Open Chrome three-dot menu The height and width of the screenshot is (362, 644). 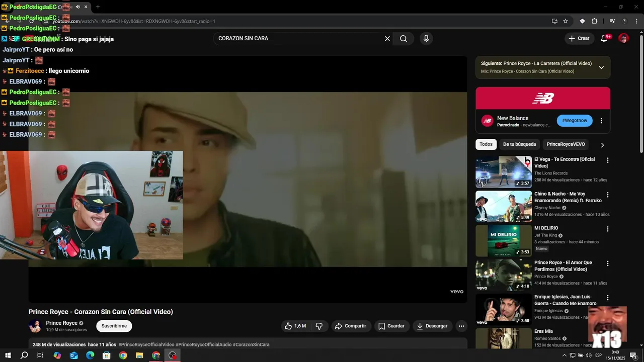[x=637, y=21]
